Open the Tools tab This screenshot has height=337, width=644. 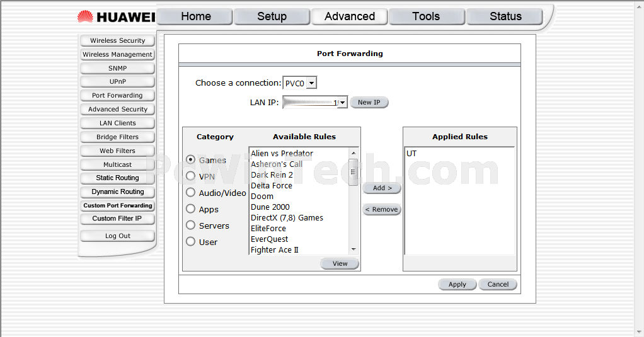(x=427, y=17)
